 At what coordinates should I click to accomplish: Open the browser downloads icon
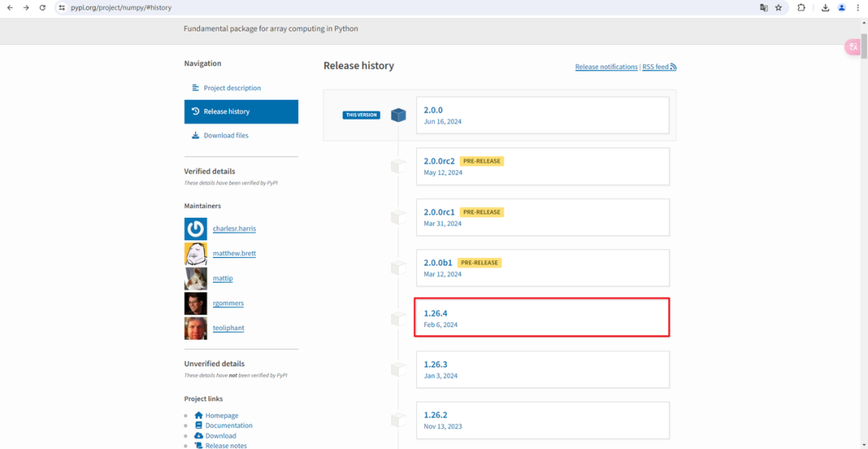tap(825, 8)
